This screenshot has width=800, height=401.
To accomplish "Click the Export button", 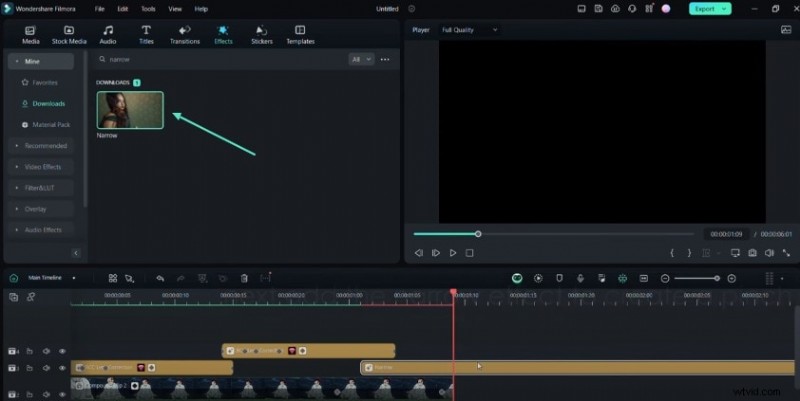I will 710,9.
